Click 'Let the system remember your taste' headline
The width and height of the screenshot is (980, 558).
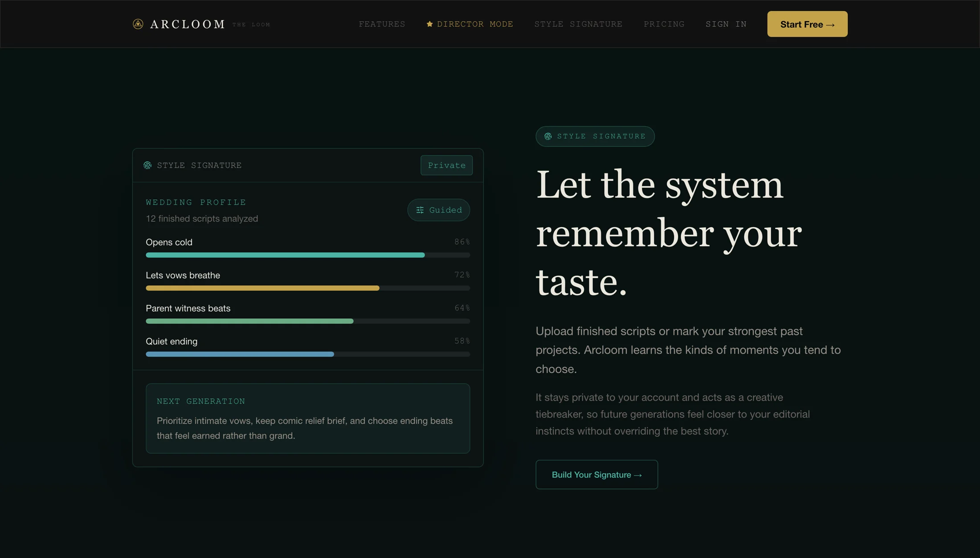pos(669,233)
